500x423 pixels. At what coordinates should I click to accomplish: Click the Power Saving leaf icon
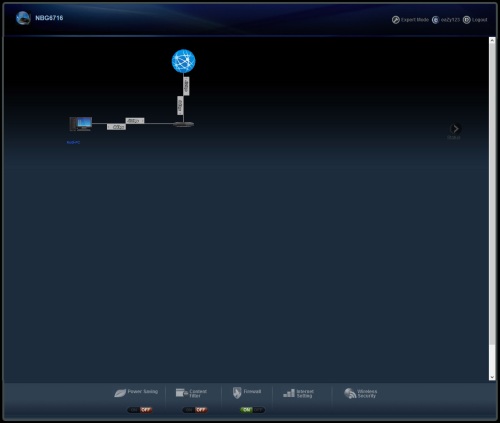point(120,393)
